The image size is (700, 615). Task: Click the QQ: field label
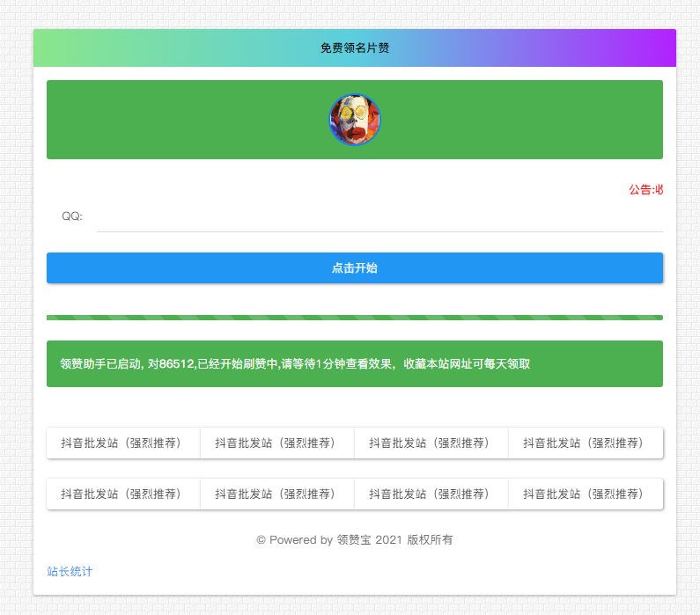(72, 216)
